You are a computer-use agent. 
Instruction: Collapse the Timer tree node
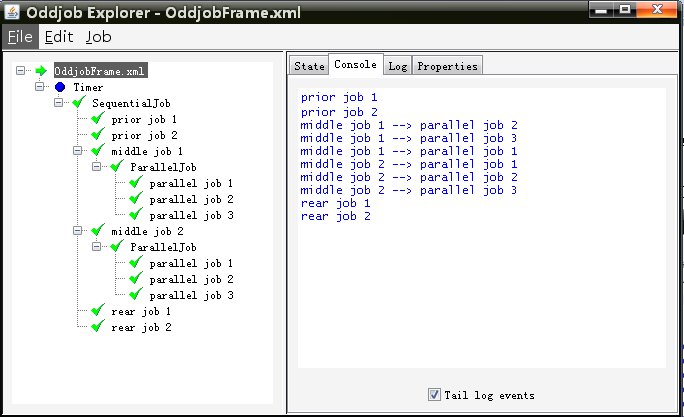click(x=41, y=88)
